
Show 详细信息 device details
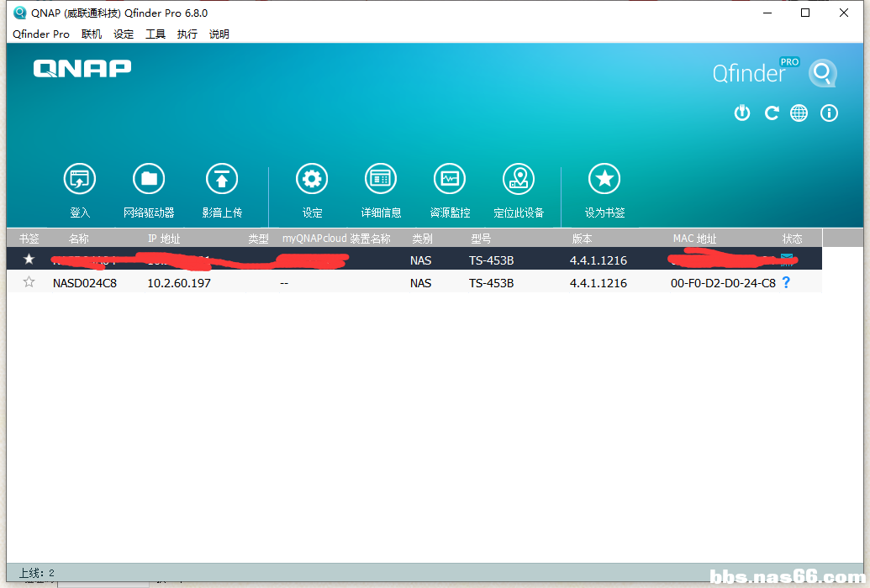(x=381, y=179)
